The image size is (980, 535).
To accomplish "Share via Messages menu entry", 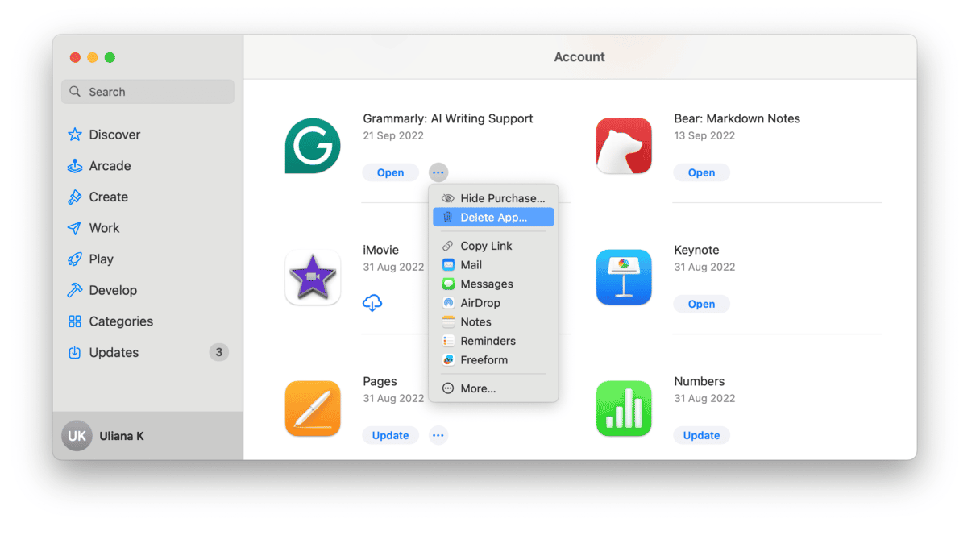I will pos(493,284).
